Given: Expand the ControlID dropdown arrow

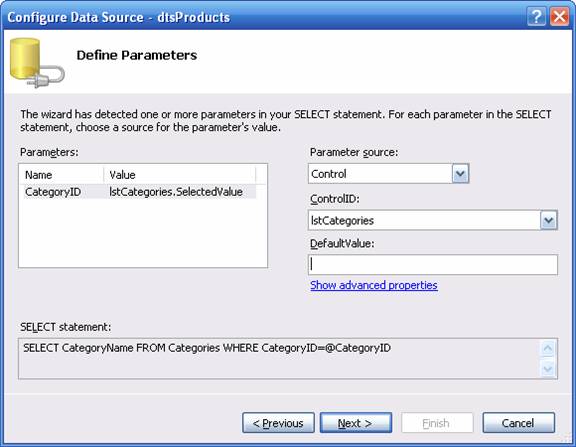Looking at the screenshot, I should (x=548, y=220).
